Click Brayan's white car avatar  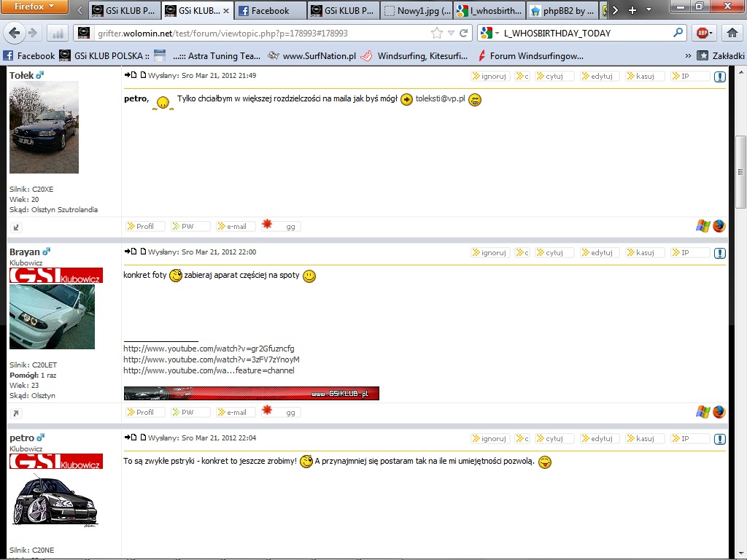(x=52, y=316)
